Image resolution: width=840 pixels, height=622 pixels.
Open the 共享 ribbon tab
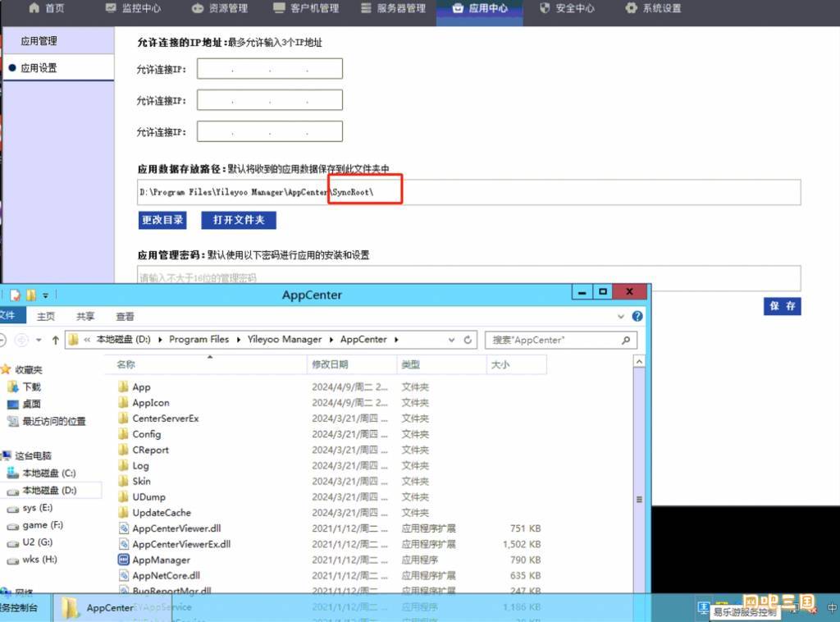tap(85, 316)
